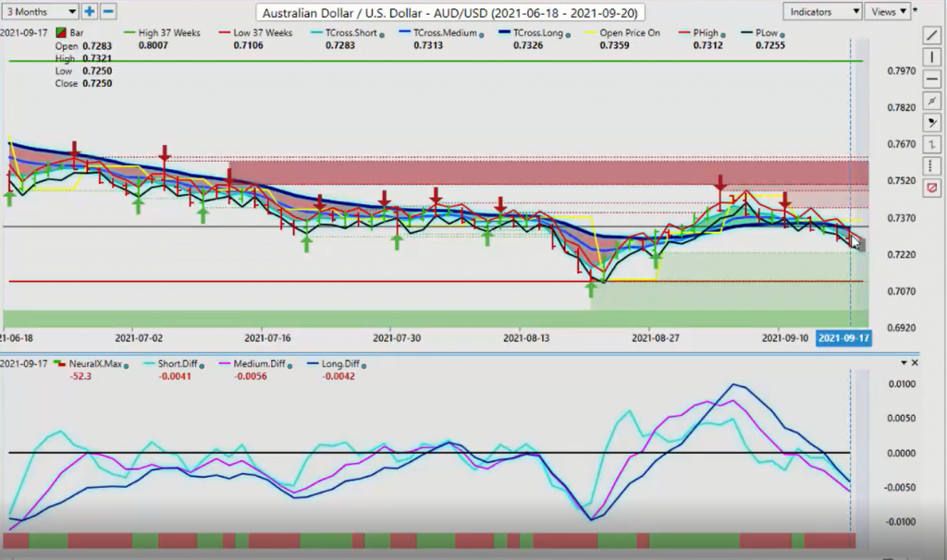The image size is (947, 560).
Task: Click the Open Price On value 0.7359
Action: (x=614, y=45)
